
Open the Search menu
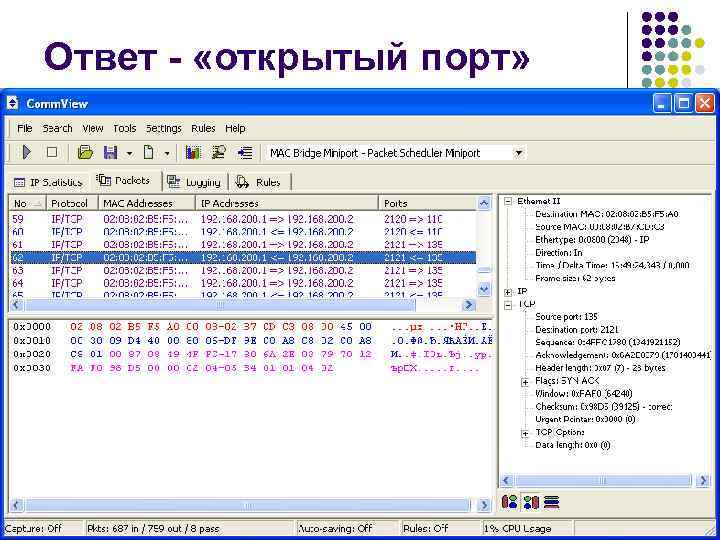(57, 129)
